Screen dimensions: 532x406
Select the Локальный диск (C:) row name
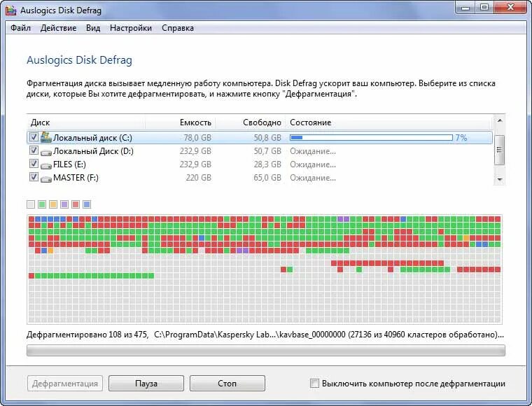click(x=92, y=138)
